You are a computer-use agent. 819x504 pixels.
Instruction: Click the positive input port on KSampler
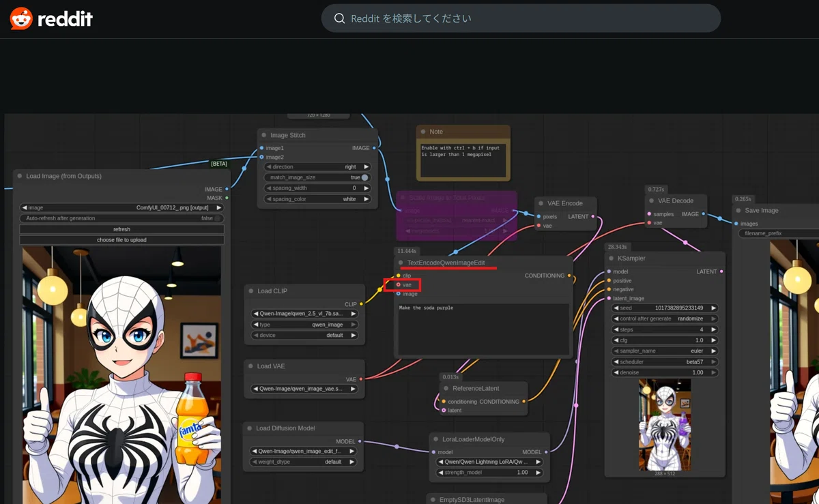609,280
